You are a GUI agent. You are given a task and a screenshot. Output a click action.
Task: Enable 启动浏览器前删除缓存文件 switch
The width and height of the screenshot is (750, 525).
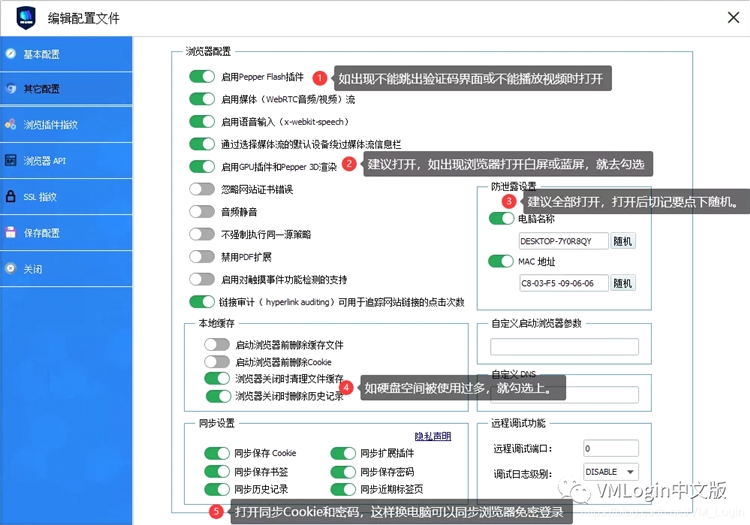(217, 344)
